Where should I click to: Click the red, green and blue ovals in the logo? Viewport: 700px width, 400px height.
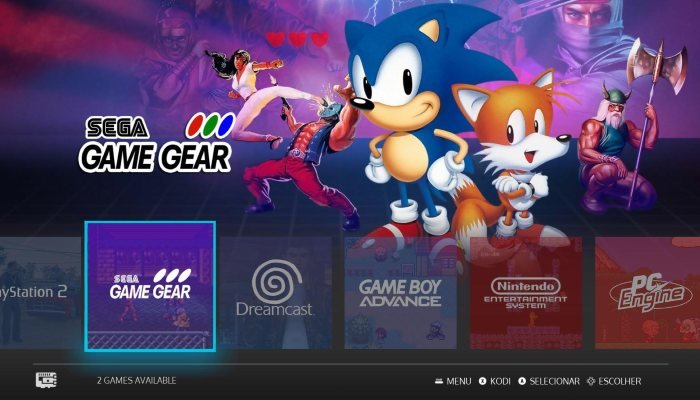(210, 126)
